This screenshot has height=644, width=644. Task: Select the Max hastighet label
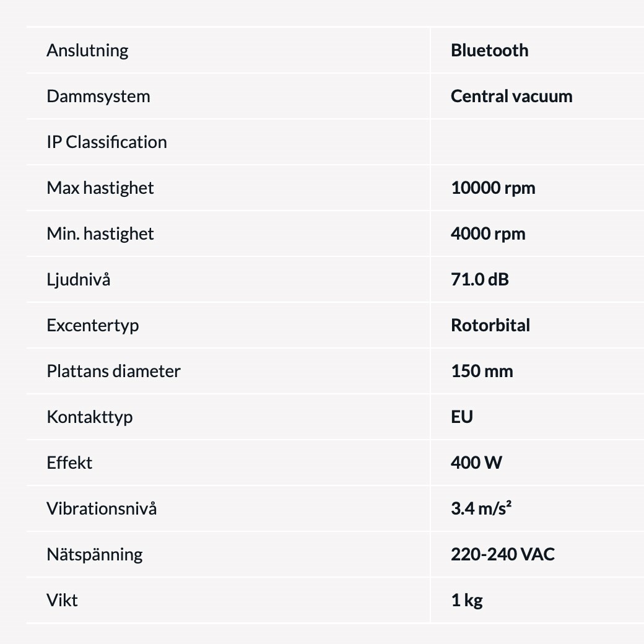tap(100, 188)
